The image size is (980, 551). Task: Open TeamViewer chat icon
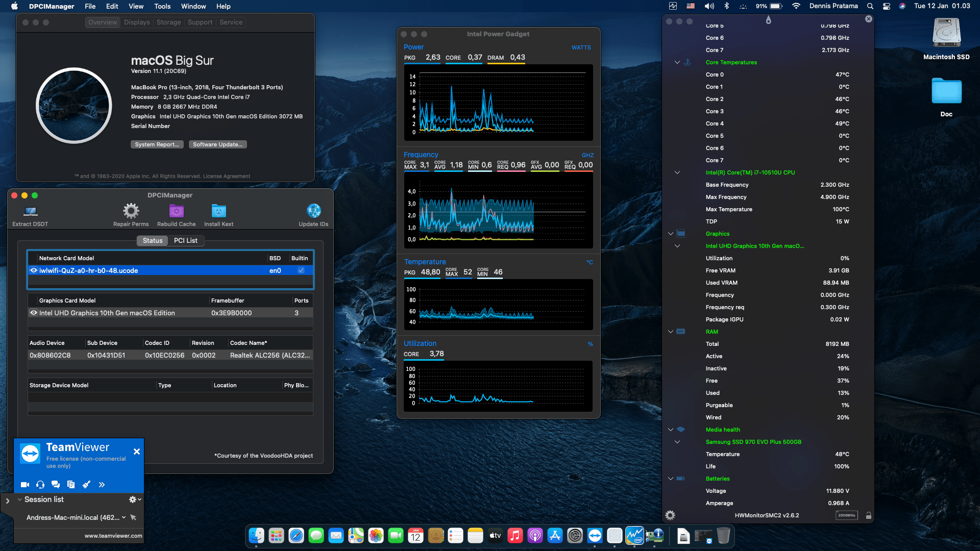[x=55, y=484]
